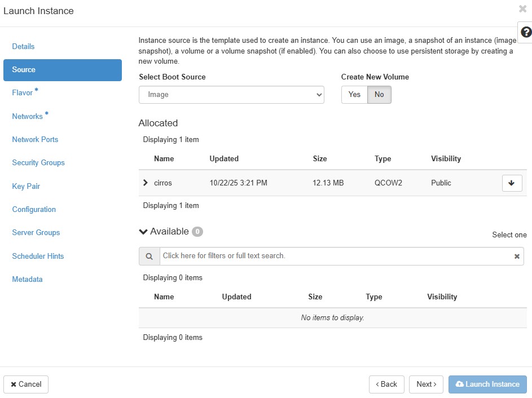The height and width of the screenshot is (398, 532).
Task: Click the Cancel button
Action: point(26,384)
